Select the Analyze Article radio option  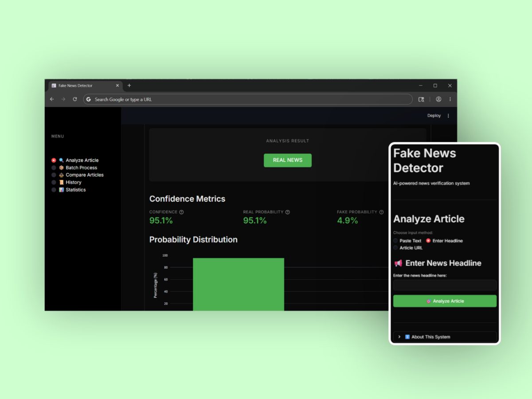54,160
